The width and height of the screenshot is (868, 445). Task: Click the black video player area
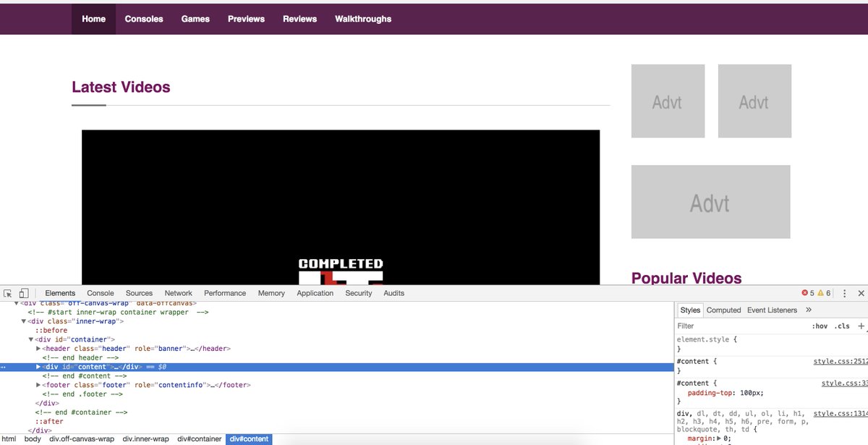coord(341,208)
